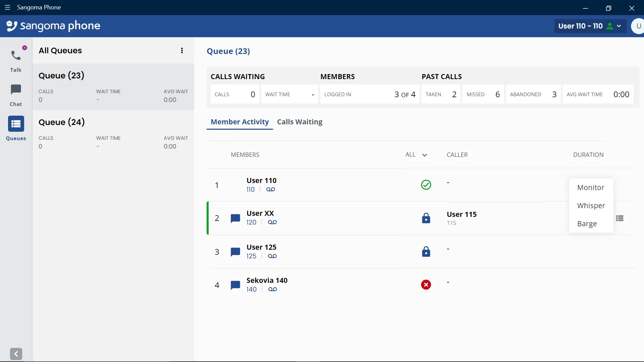
Task: Click the MISSED calls count box
Action: coord(483,94)
